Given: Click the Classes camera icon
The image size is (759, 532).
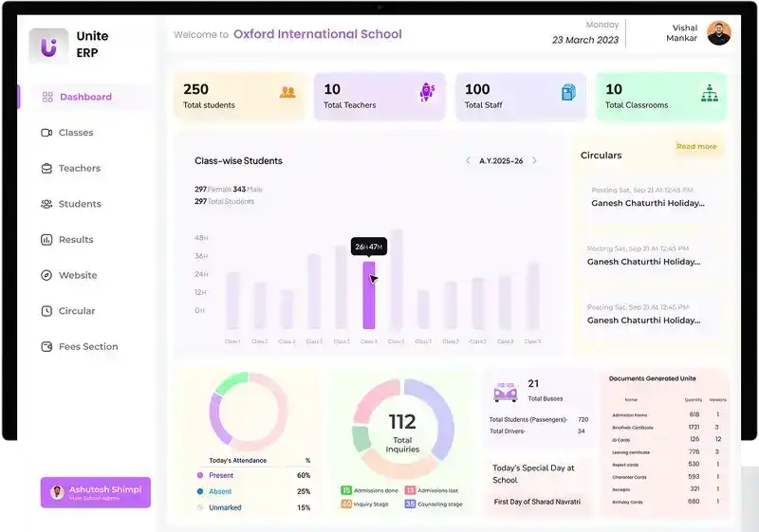Looking at the screenshot, I should point(46,133).
